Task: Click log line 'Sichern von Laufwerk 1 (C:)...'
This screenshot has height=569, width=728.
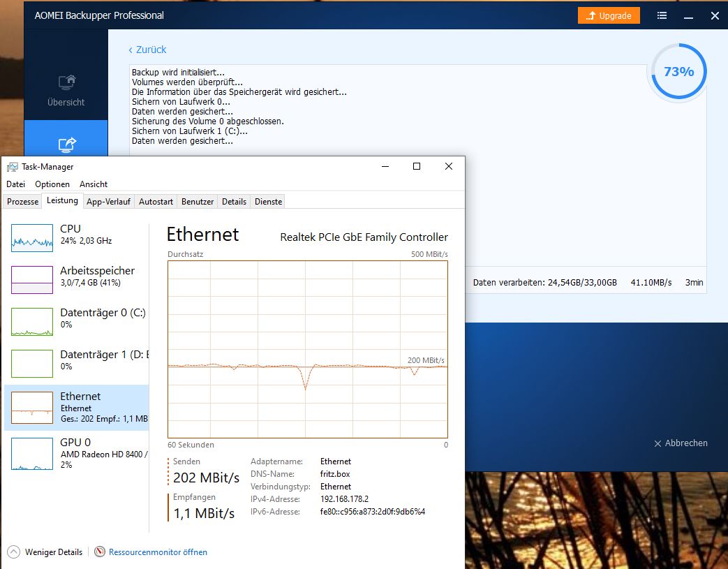Action: [x=189, y=131]
